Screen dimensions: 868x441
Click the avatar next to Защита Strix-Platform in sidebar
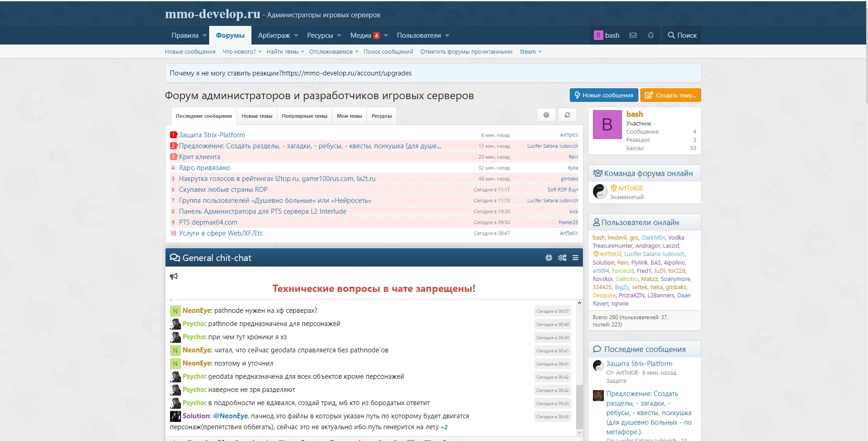click(x=598, y=365)
